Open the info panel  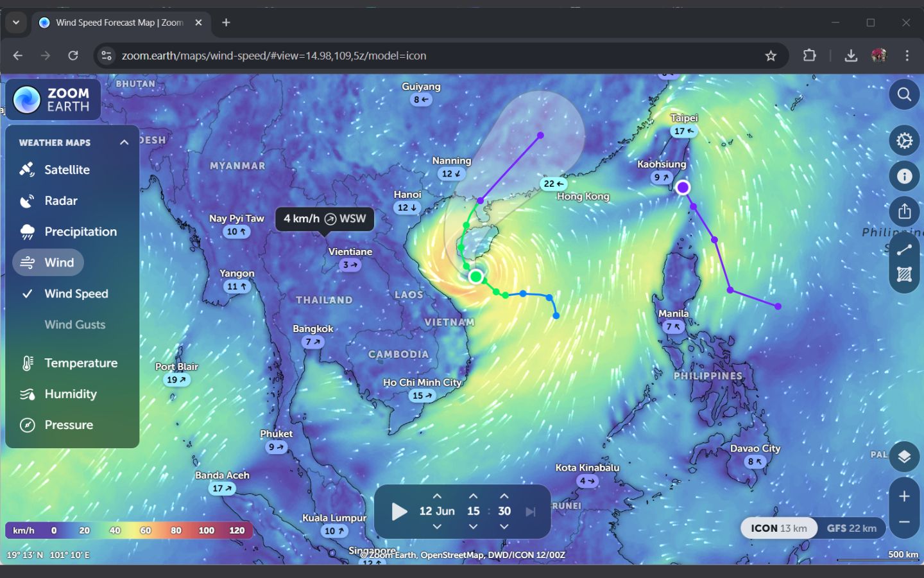(904, 176)
